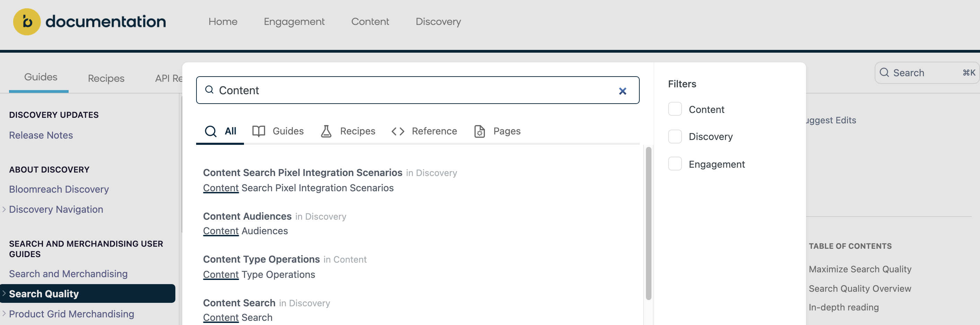Click the Guides book icon
The width and height of the screenshot is (980, 325).
coord(259,131)
